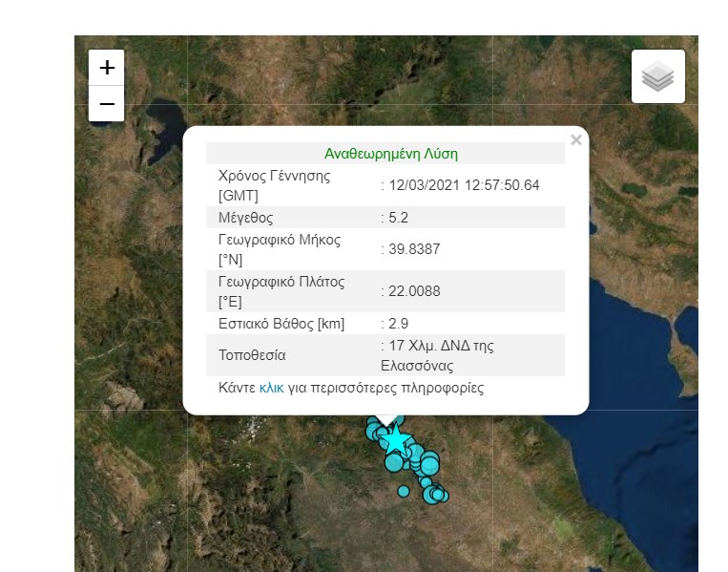This screenshot has width=728, height=572.
Task: Click the large circle right of the star
Action: coord(428,464)
